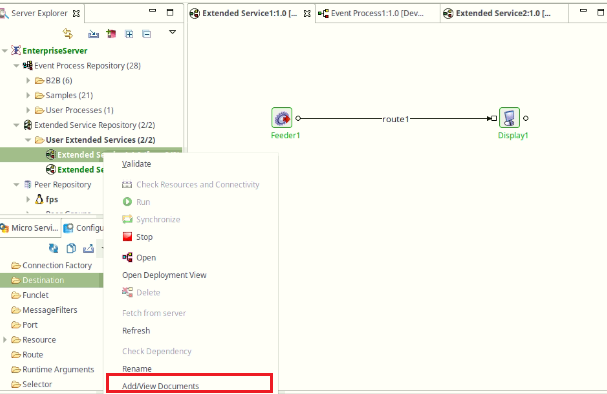Select the Display1 component icon
Image resolution: width=607 pixels, height=394 pixels.
pyautogui.click(x=509, y=118)
